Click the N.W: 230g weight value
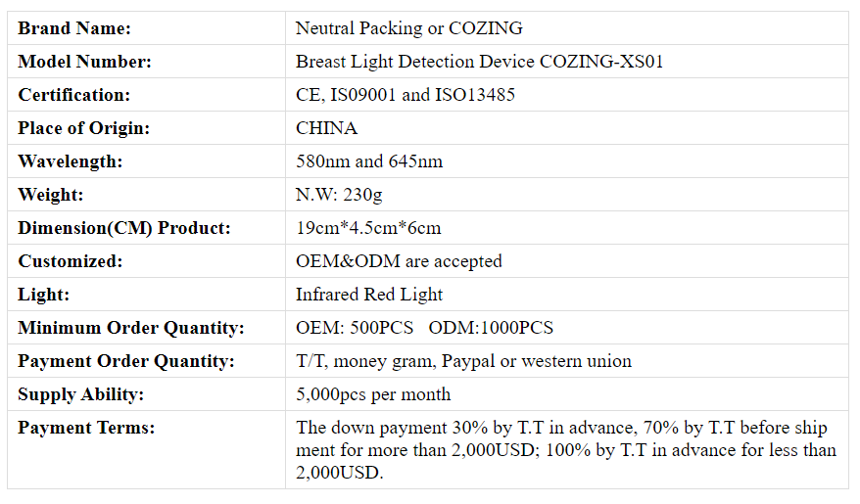This screenshot has height=504, width=860. [x=339, y=195]
